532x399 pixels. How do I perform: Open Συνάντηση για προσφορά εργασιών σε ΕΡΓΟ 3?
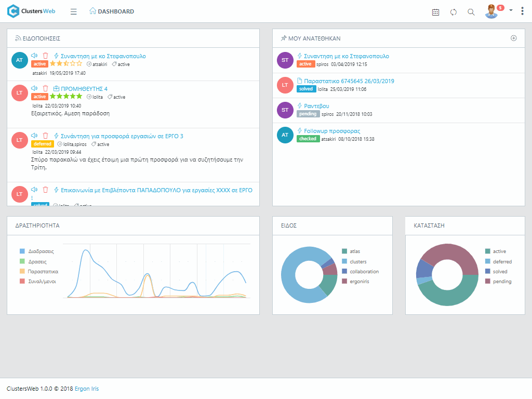122,136
